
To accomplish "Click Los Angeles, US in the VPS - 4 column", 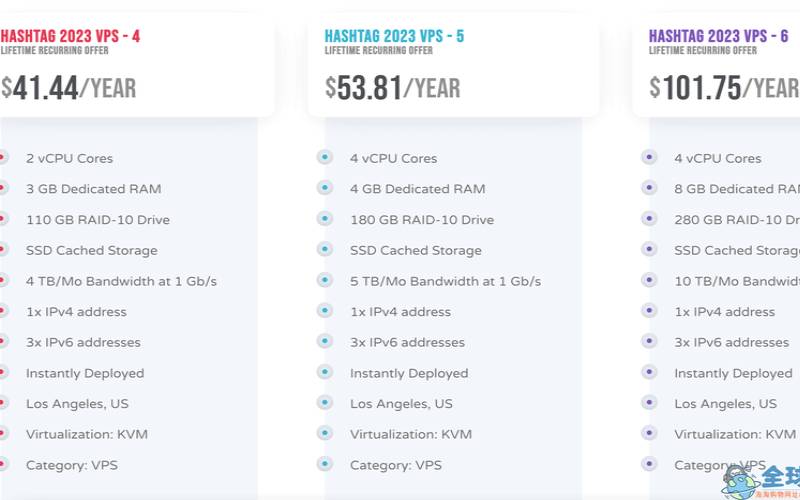I will point(77,404).
